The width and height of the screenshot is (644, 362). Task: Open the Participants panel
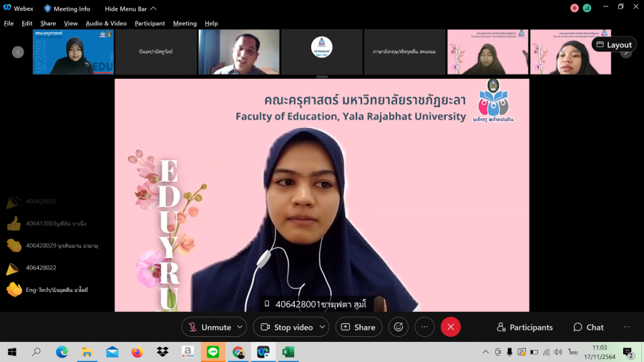(x=525, y=327)
